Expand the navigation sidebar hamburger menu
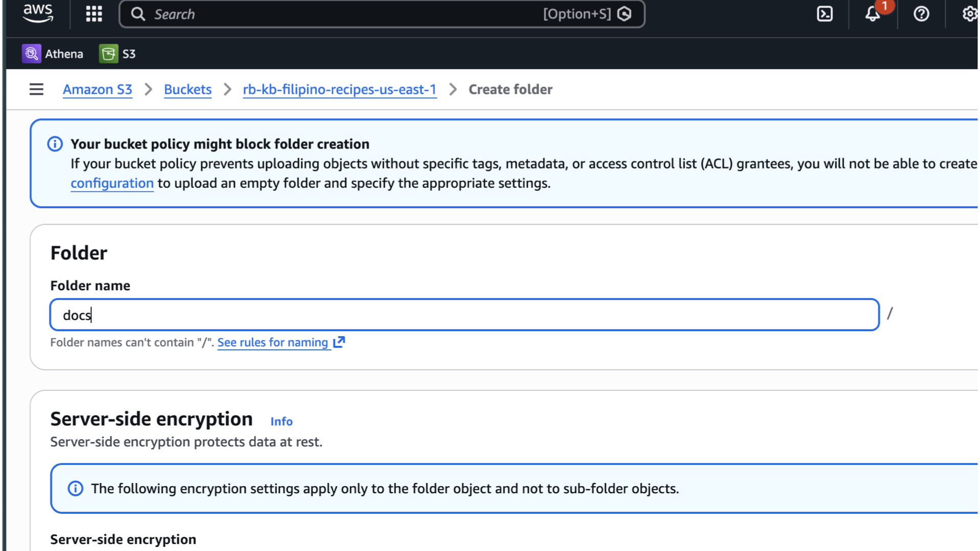Viewport: 980px width, 551px height. [36, 89]
